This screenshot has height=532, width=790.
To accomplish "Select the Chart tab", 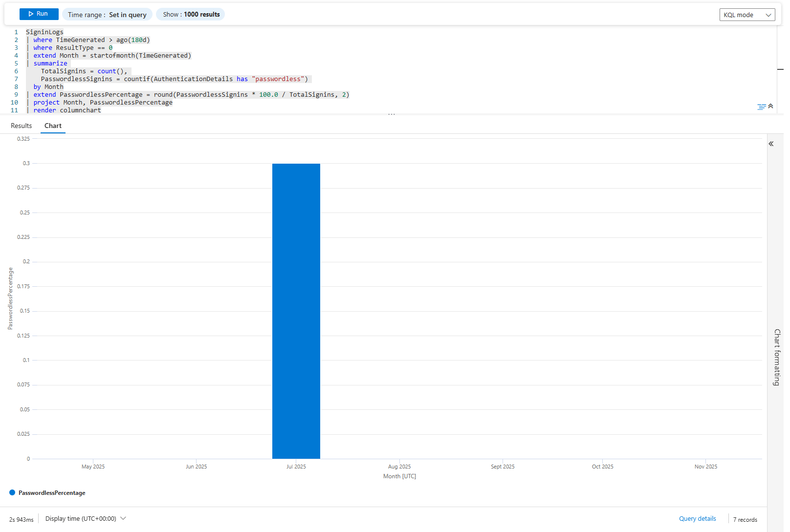I will 53,126.
